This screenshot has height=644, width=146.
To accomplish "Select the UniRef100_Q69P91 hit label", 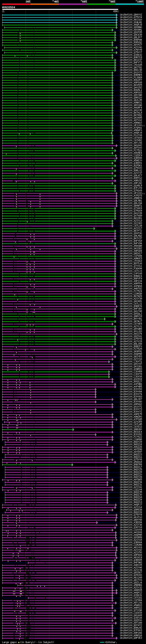I will point(131,351).
